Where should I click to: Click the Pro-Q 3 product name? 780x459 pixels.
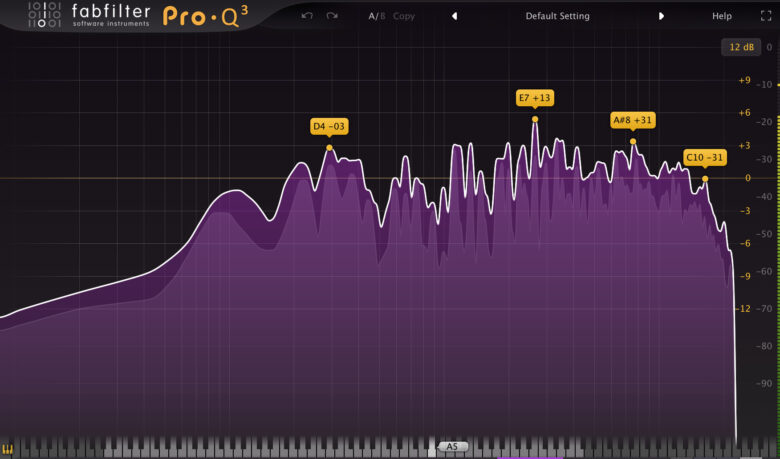(x=205, y=16)
